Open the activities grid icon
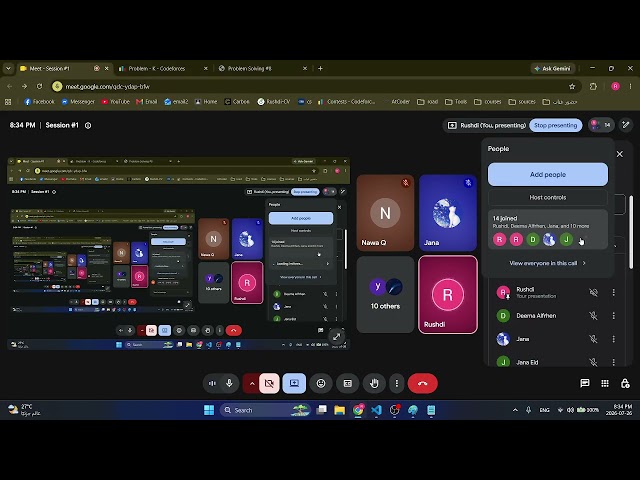The width and height of the screenshot is (640, 480). click(x=605, y=383)
